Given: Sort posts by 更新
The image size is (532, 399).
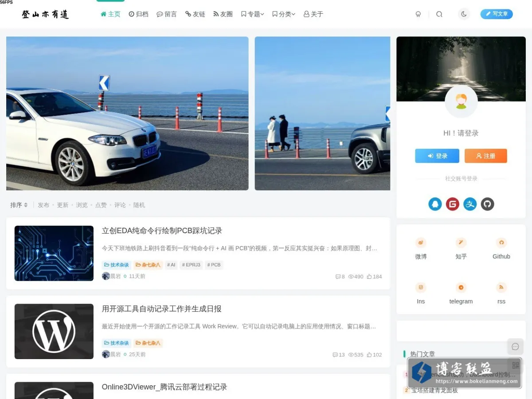Looking at the screenshot, I should 63,205.
